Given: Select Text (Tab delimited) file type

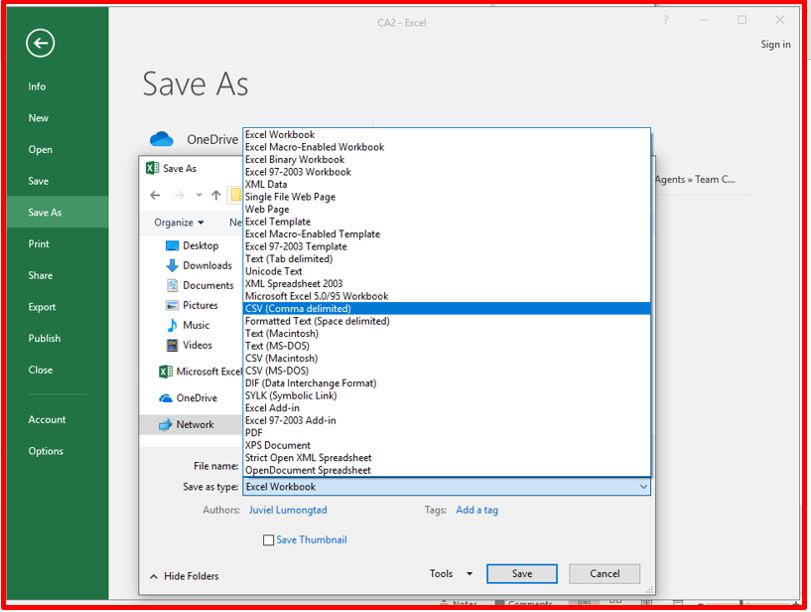Looking at the screenshot, I should click(447, 259).
